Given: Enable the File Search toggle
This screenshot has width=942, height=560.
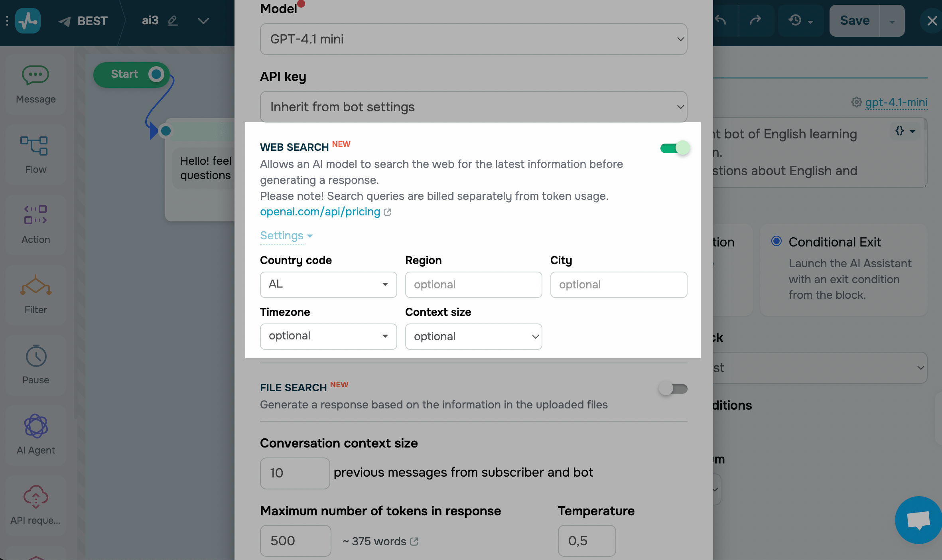Looking at the screenshot, I should click(673, 388).
